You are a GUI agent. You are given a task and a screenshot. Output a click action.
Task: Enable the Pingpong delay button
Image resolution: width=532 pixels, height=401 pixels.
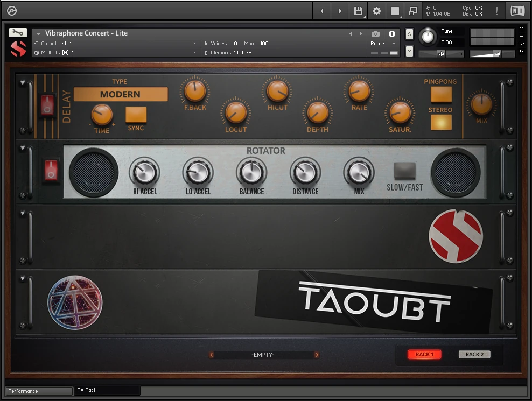[x=441, y=94]
